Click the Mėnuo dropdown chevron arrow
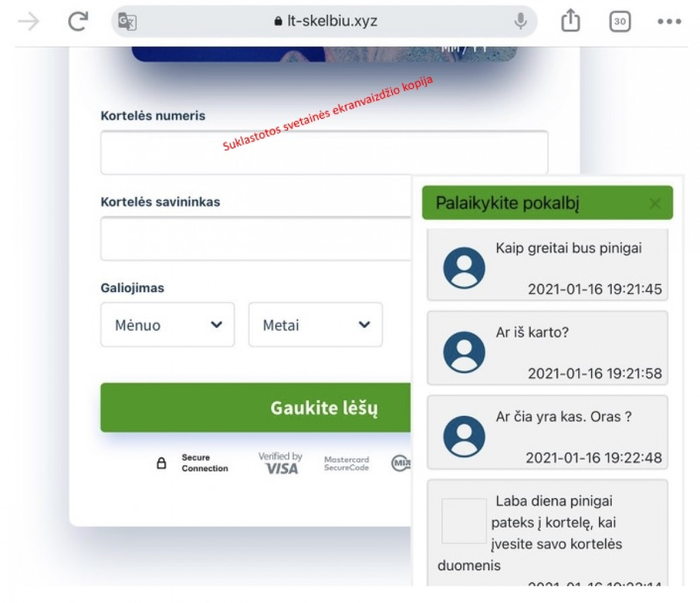Viewport: 700px width, 603px height. 216,325
